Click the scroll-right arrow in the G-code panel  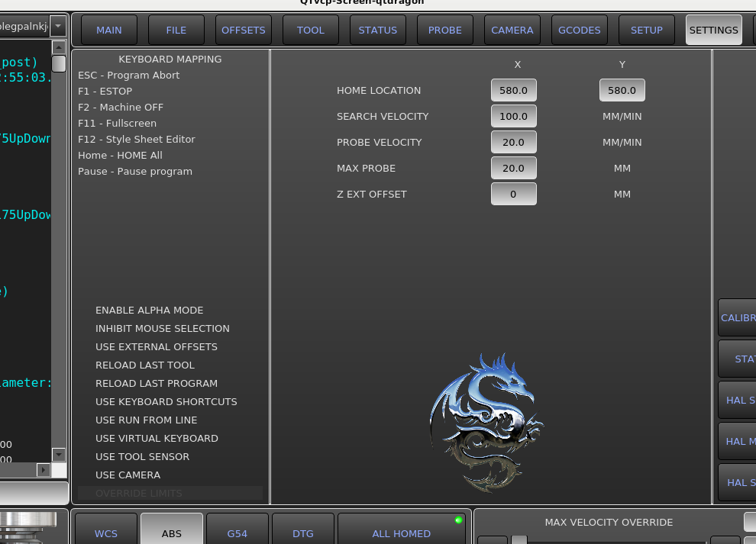click(x=44, y=470)
